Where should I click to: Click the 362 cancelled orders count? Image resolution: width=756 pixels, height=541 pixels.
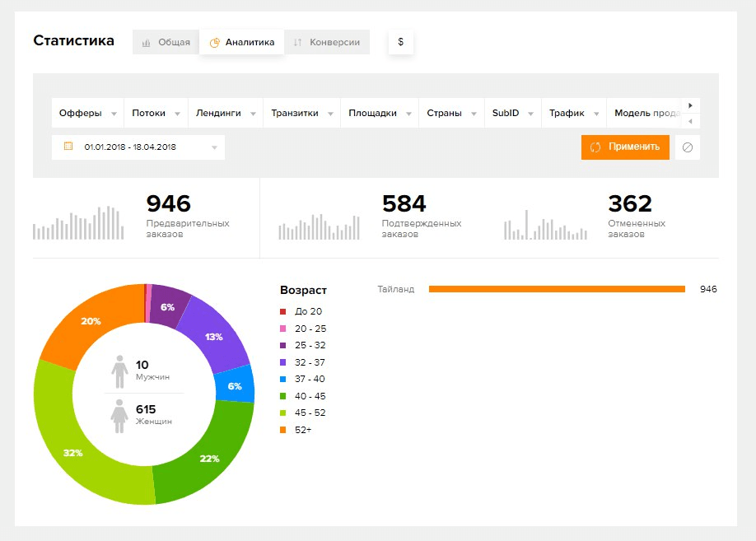[x=630, y=203]
